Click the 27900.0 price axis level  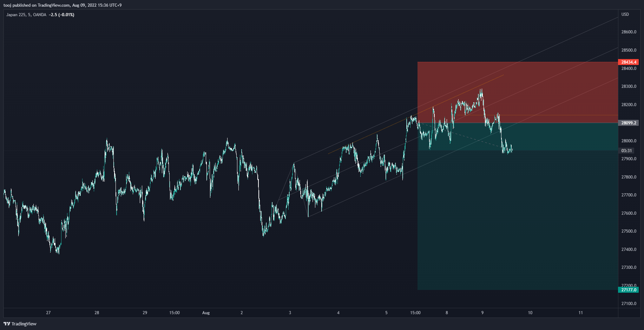(x=629, y=159)
